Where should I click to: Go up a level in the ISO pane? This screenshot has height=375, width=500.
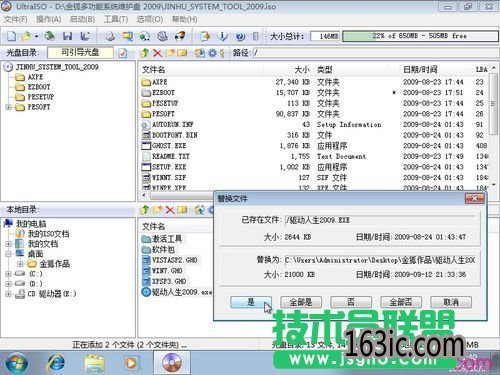tap(144, 53)
